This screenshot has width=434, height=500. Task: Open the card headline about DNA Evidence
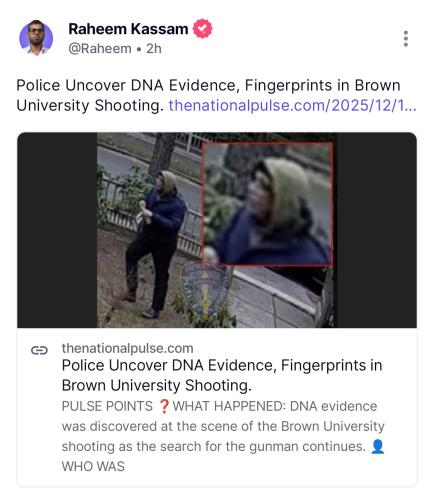tap(222, 375)
